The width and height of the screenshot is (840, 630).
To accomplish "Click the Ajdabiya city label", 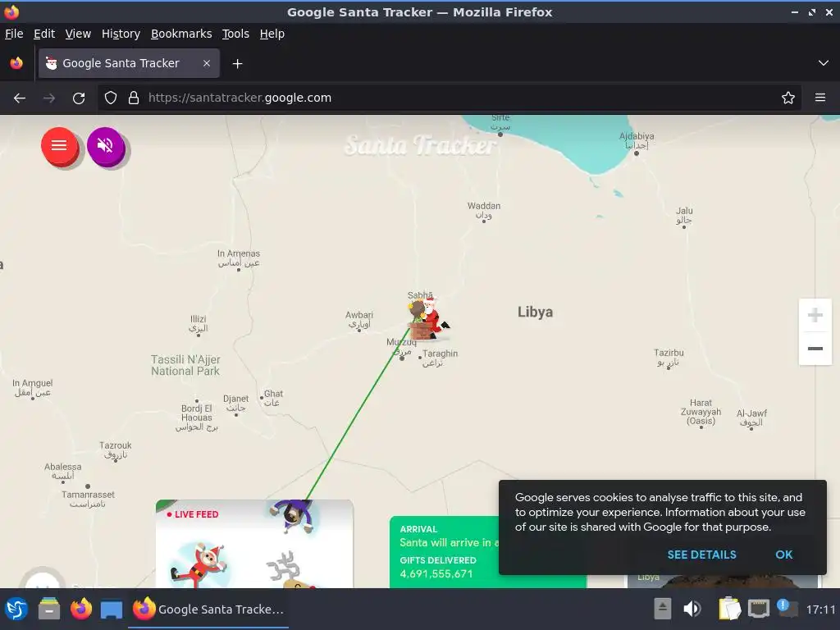I will click(637, 140).
